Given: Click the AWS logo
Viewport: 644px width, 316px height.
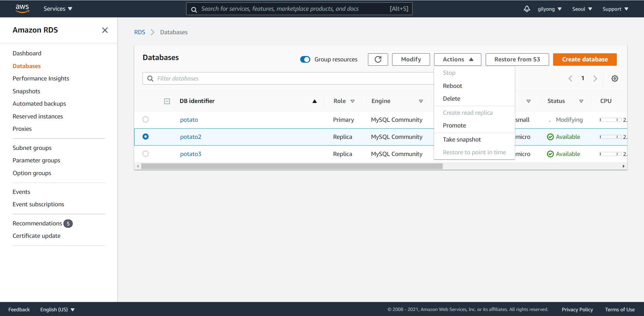Looking at the screenshot, I should point(22,8).
